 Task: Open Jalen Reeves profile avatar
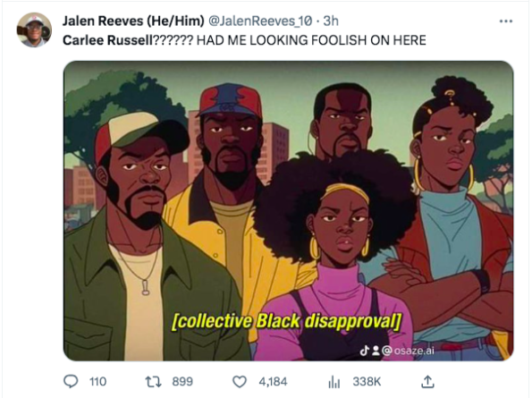34,30
